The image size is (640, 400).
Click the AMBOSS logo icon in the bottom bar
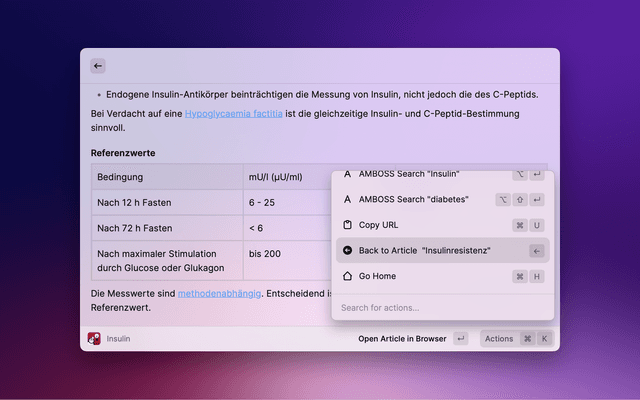pos(94,339)
